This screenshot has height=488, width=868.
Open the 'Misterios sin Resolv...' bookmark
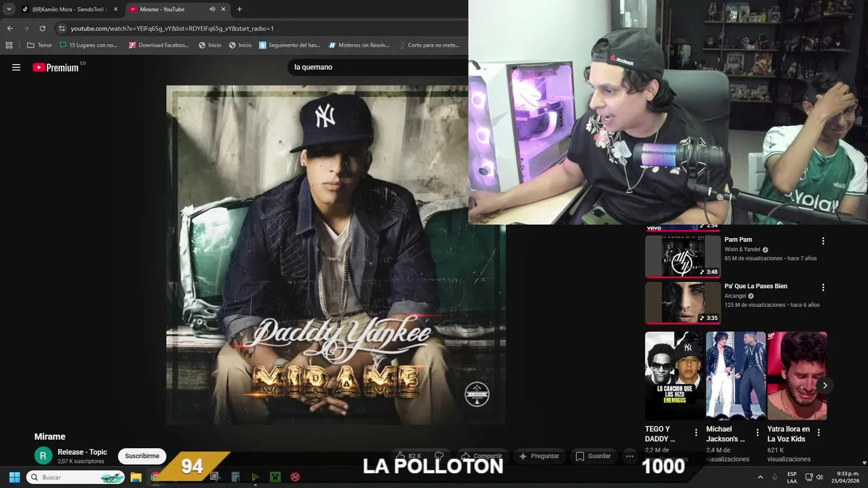(359, 45)
